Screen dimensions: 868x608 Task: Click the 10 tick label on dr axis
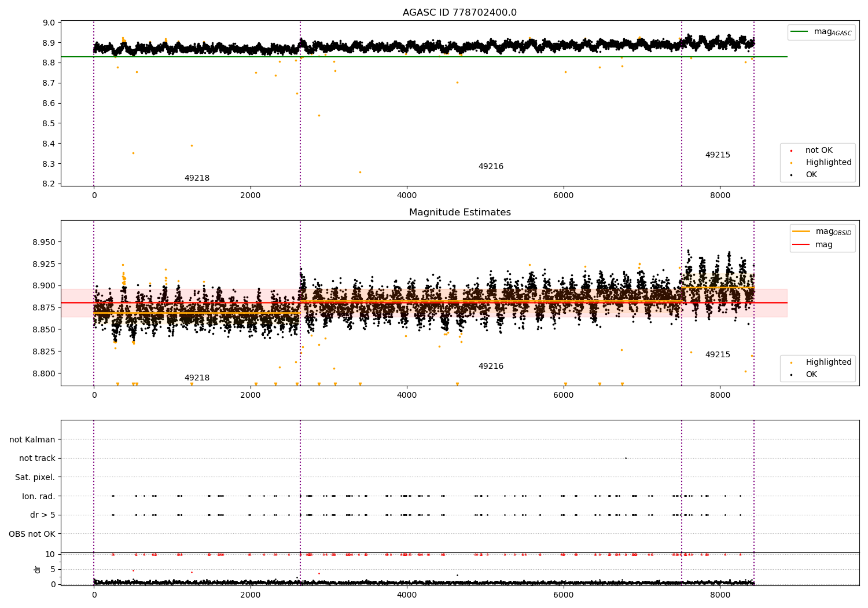pos(50,554)
